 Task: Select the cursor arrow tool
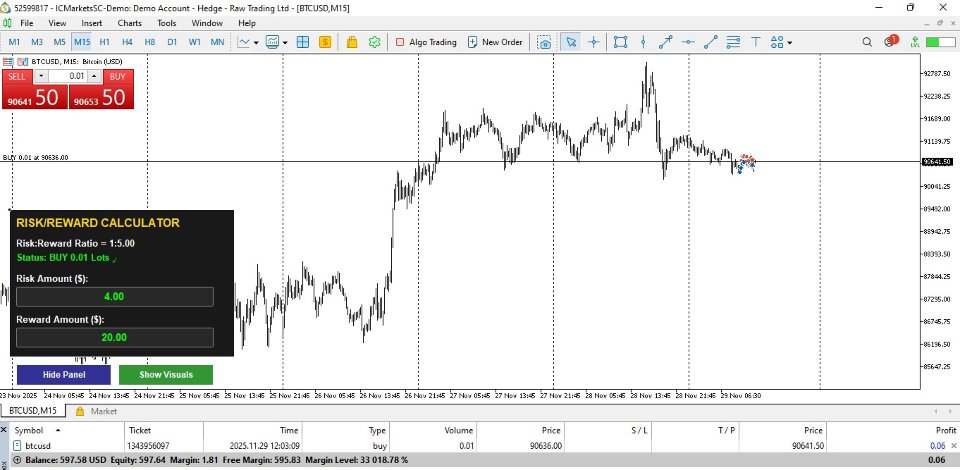tap(571, 42)
